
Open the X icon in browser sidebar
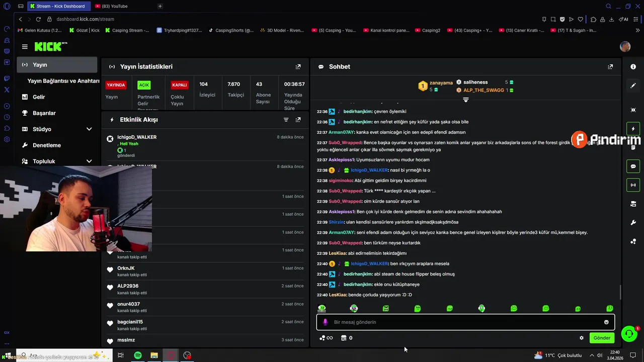(7, 89)
